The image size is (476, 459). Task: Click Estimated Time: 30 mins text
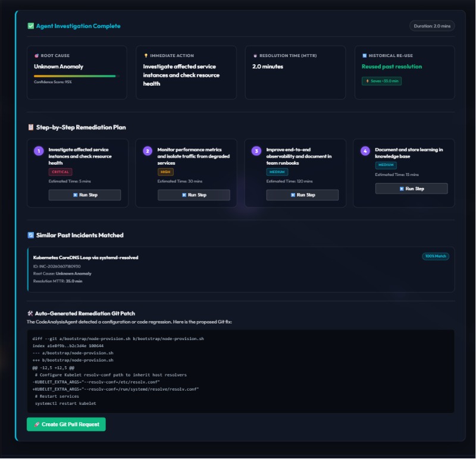[180, 181]
